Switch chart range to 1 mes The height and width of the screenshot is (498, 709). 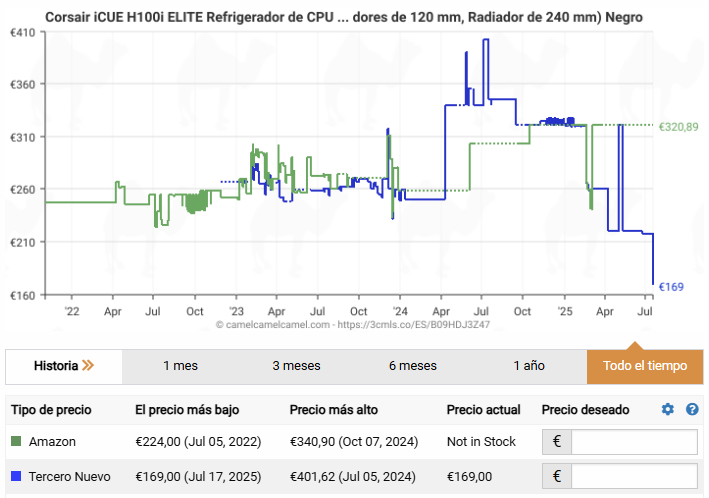(x=180, y=366)
